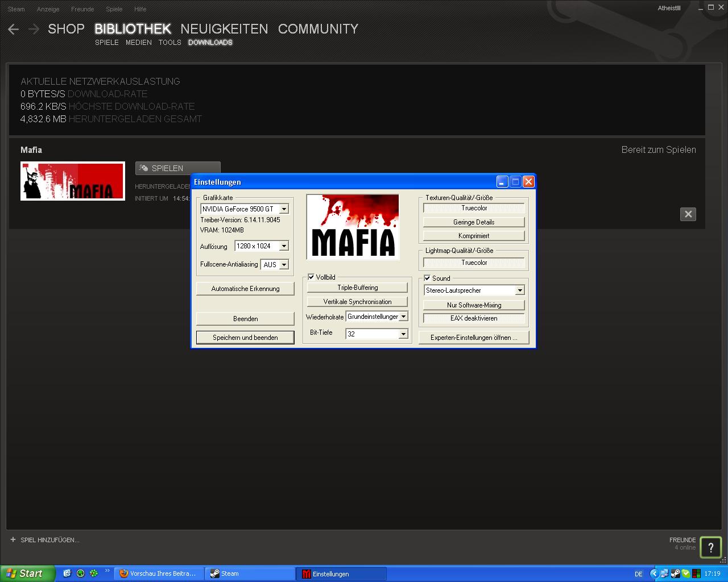
Task: Go to the SHOP section
Action: pos(66,29)
